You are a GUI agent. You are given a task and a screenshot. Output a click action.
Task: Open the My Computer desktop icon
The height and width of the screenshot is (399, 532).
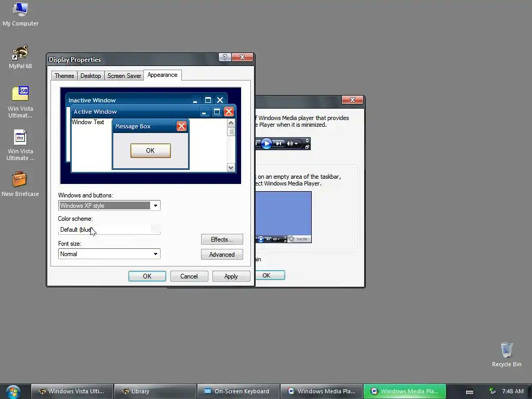(20, 14)
